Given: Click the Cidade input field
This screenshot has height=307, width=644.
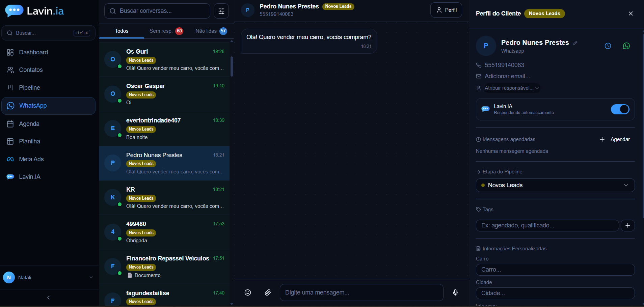Looking at the screenshot, I should [555, 293].
